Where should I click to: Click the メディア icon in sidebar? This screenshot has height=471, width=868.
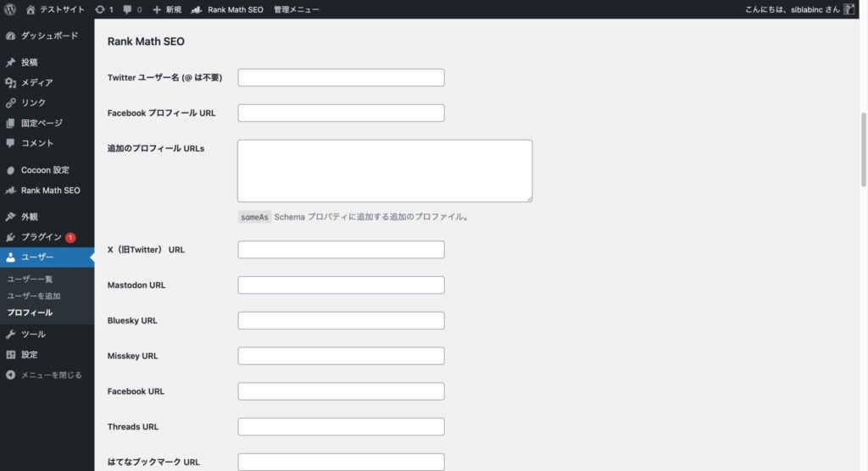point(10,82)
